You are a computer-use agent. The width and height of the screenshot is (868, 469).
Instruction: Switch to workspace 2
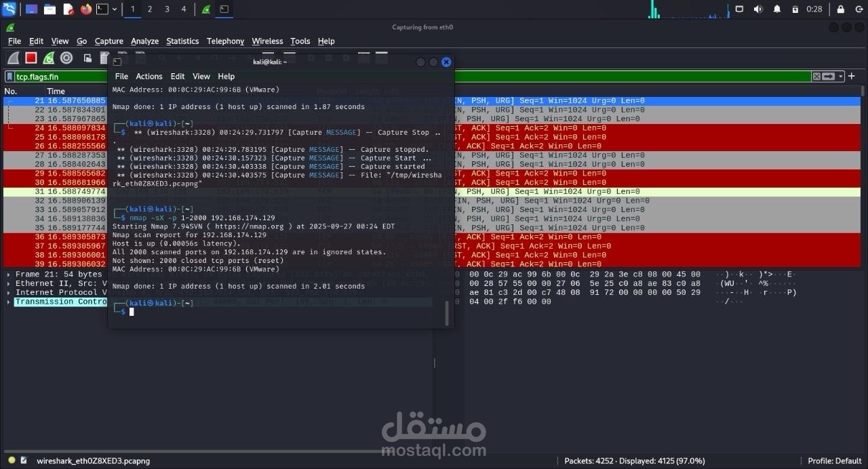coord(149,9)
